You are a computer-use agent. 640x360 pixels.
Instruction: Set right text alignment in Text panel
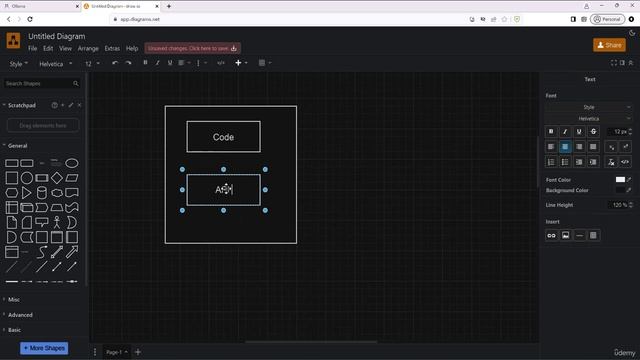coord(579,147)
